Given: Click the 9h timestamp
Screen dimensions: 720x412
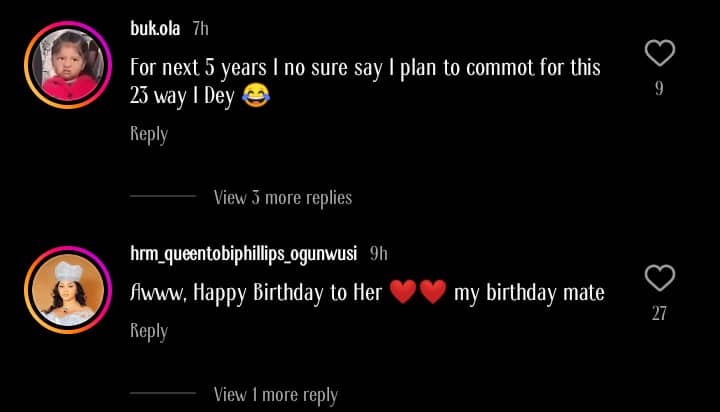Looking at the screenshot, I should pyautogui.click(x=379, y=254).
